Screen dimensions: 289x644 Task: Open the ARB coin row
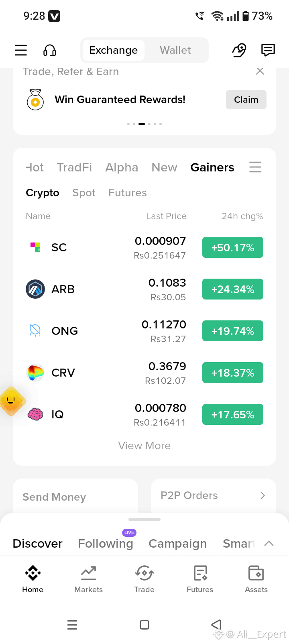click(144, 289)
